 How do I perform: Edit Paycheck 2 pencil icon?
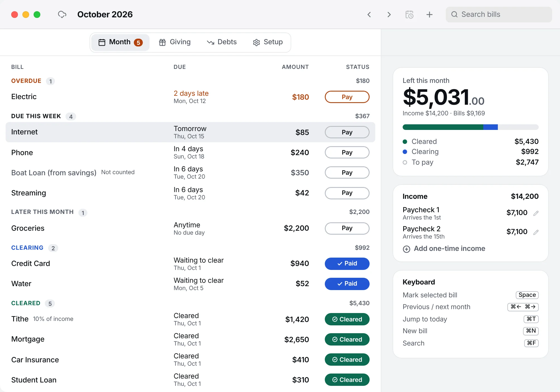coord(536,232)
